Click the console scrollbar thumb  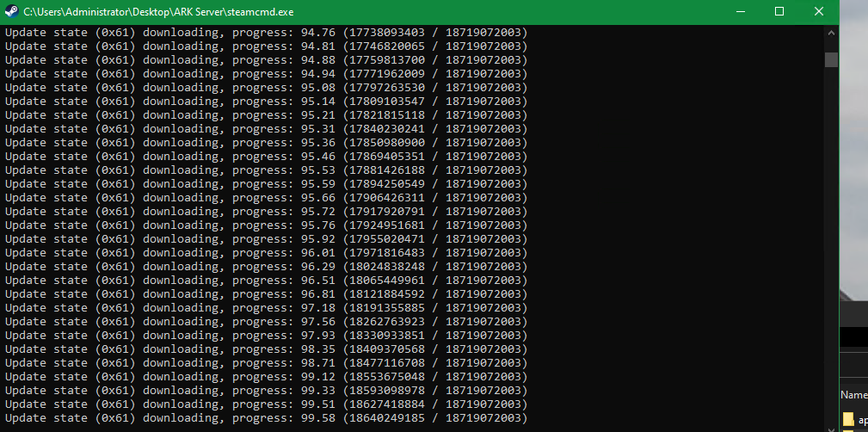click(x=831, y=59)
